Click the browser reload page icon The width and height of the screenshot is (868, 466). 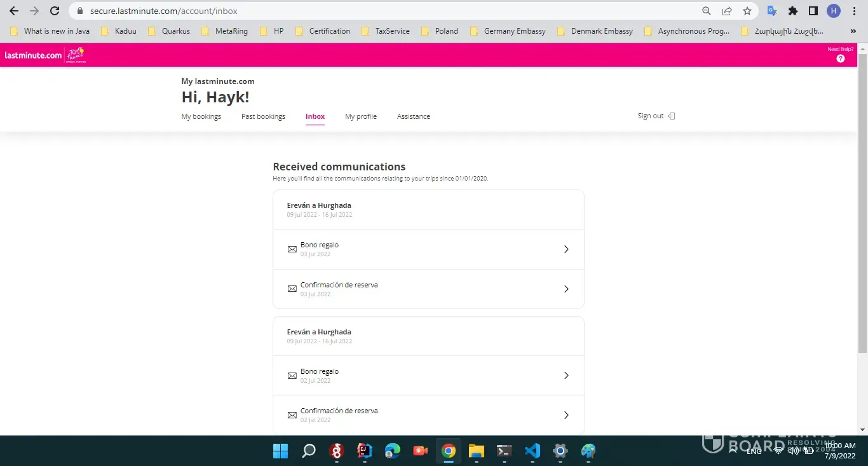click(x=55, y=11)
